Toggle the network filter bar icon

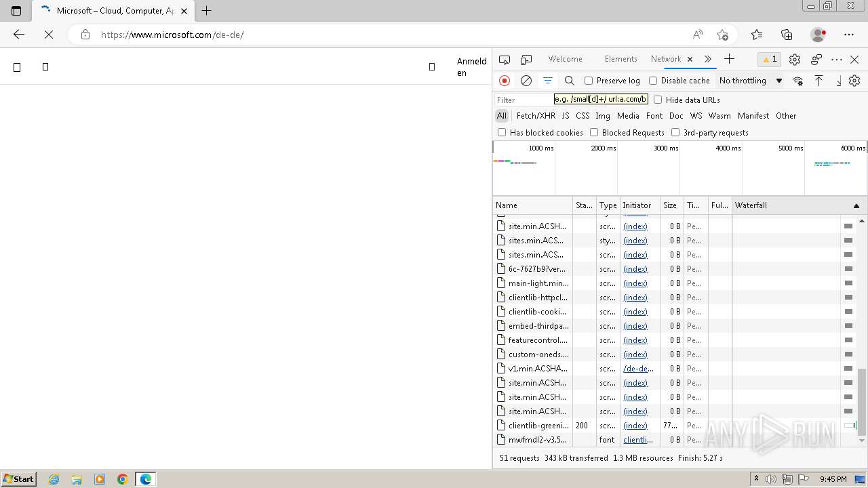click(547, 81)
